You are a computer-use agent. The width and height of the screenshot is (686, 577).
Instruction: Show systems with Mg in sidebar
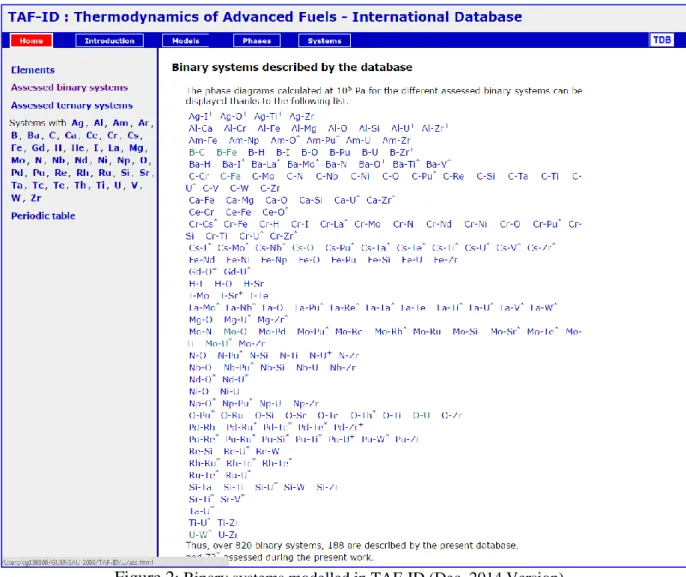click(x=136, y=148)
